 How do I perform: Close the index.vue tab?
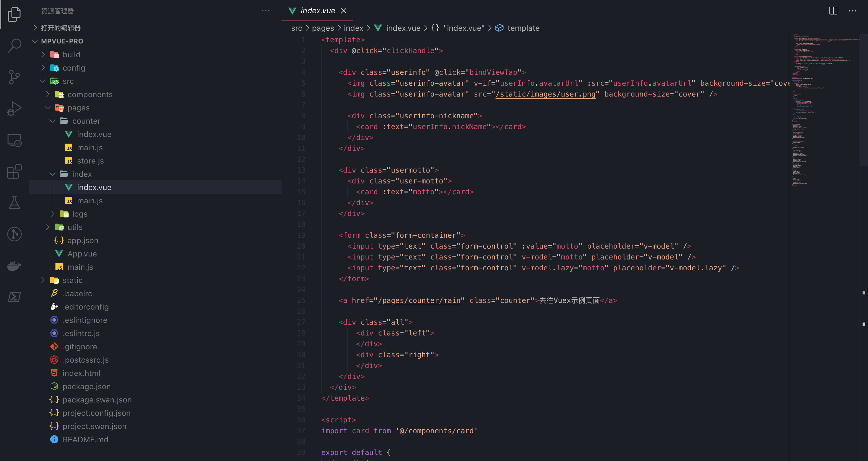point(343,11)
